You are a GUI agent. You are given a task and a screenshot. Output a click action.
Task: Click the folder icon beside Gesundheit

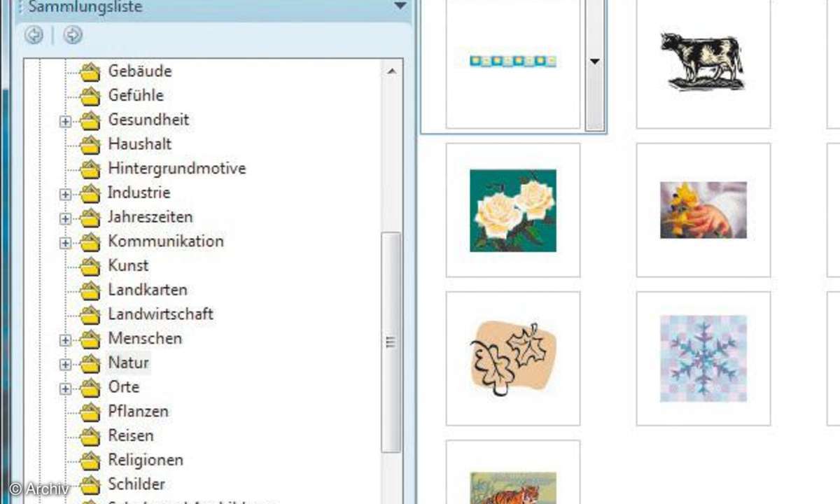click(x=90, y=120)
